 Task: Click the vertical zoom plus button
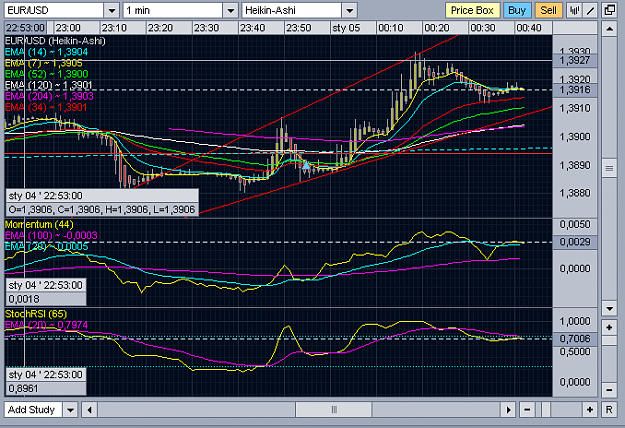609,328
